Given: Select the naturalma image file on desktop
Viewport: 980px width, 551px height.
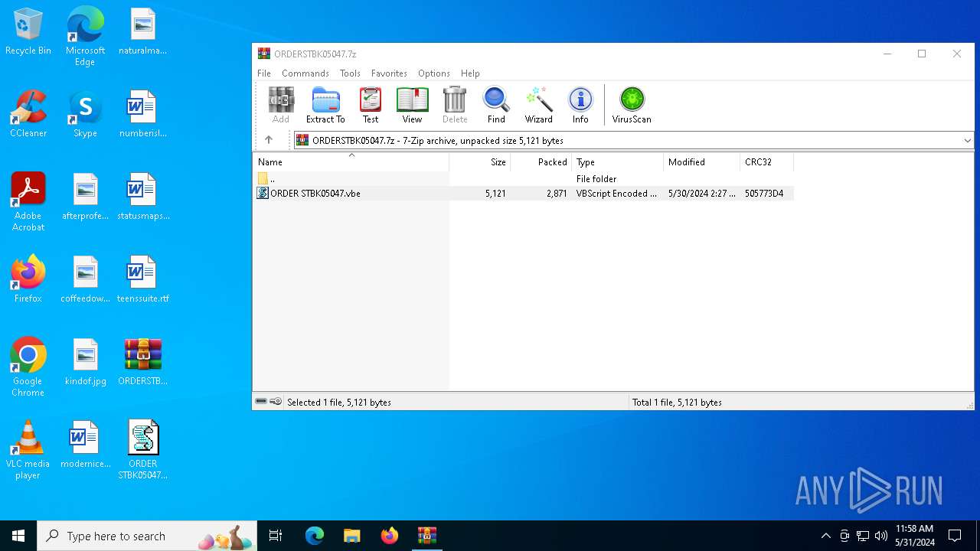Looking at the screenshot, I should coord(142,31).
